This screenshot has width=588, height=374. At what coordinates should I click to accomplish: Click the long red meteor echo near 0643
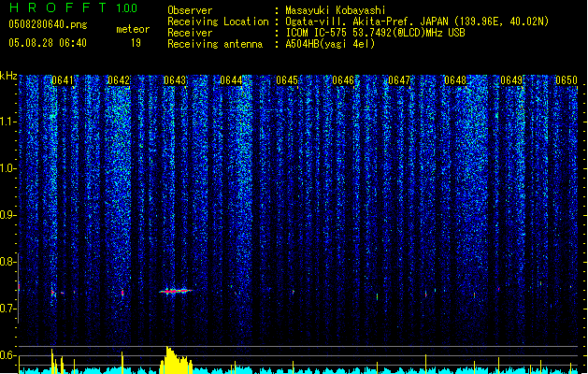coord(176,291)
